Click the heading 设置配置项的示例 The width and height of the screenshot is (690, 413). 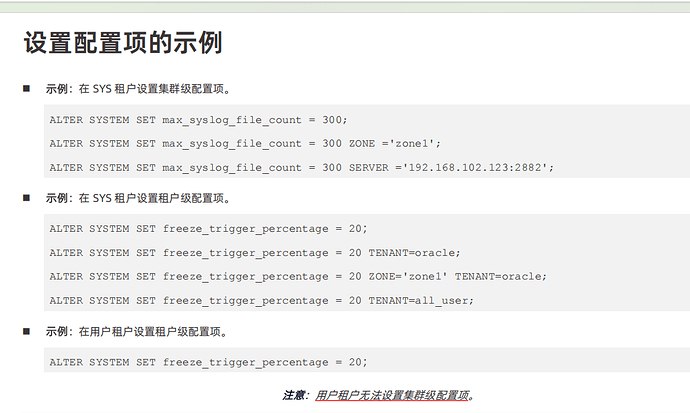122,44
